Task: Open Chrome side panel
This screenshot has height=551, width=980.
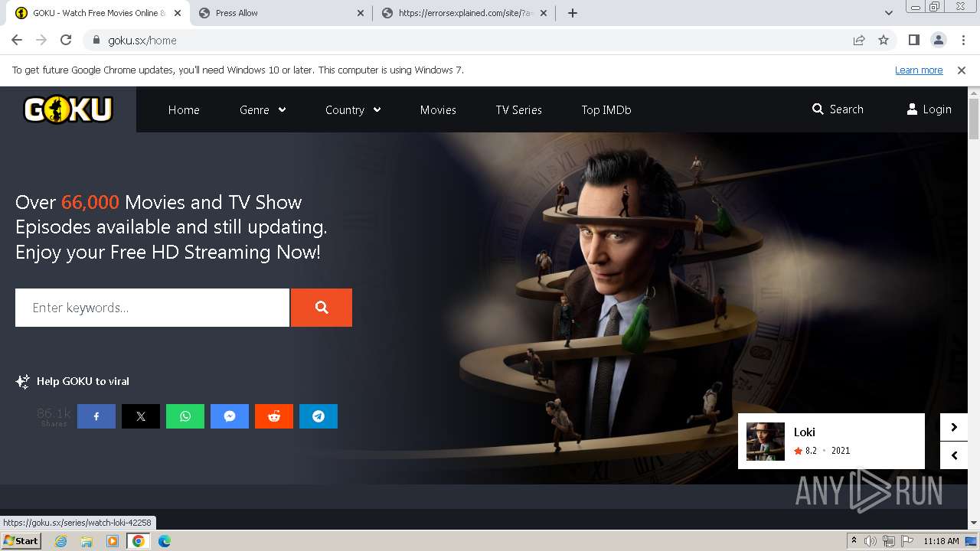Action: 914,40
